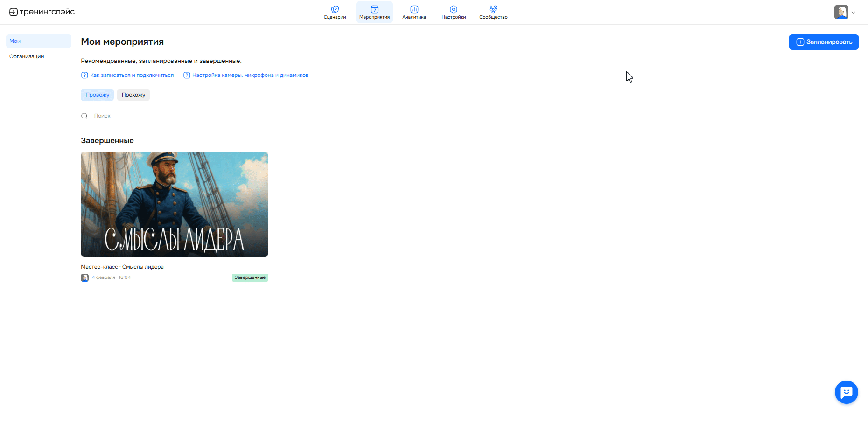This screenshot has width=868, height=429.
Task: Click the тренингспэйс logo
Action: tap(42, 12)
